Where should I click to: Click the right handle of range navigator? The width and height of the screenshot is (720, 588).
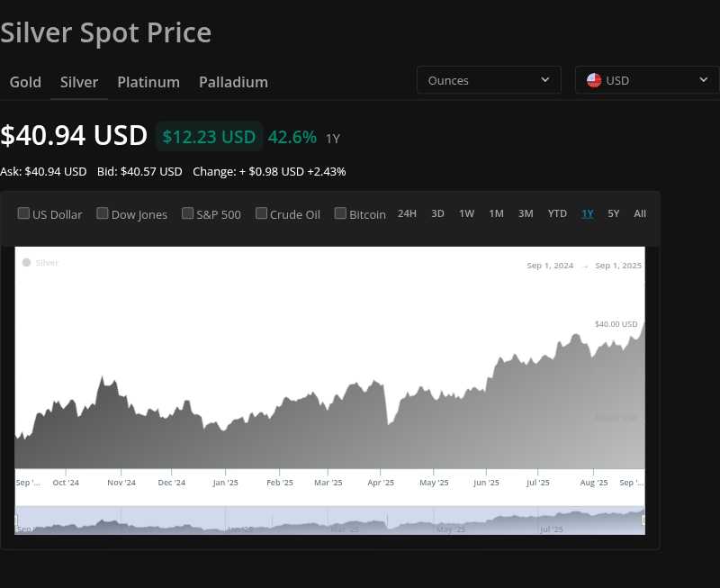pyautogui.click(x=643, y=520)
